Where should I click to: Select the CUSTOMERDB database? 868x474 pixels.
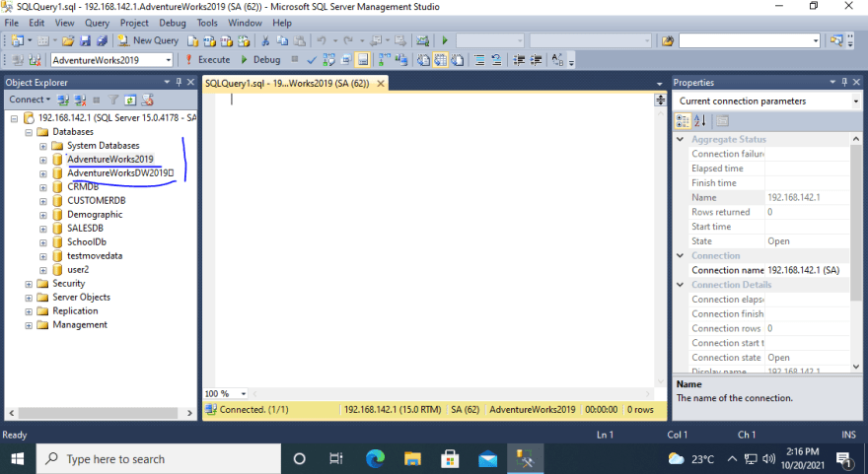[x=97, y=201]
